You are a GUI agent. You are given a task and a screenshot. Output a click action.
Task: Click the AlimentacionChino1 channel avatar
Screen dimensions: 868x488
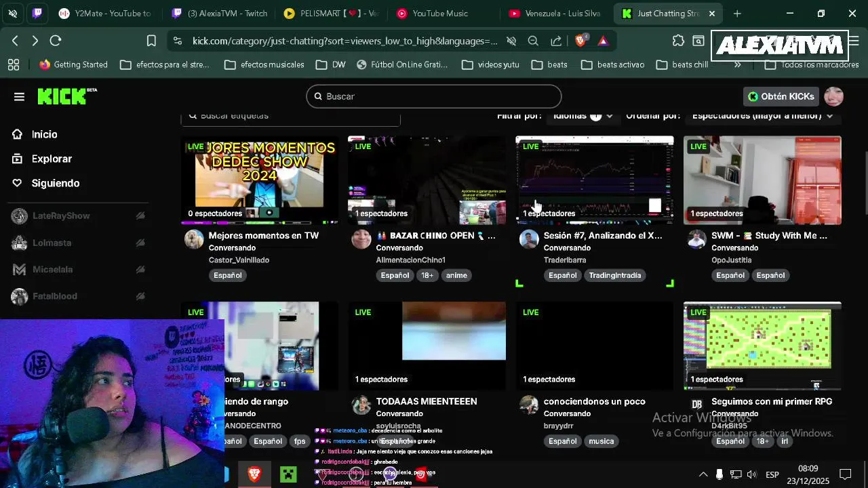(x=361, y=239)
